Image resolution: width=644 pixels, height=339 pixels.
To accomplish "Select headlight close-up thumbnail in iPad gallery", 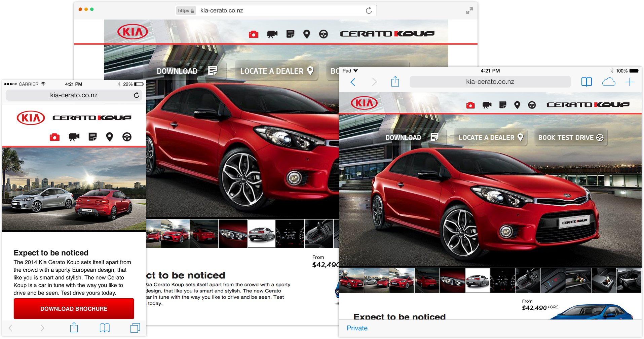I will click(x=452, y=280).
